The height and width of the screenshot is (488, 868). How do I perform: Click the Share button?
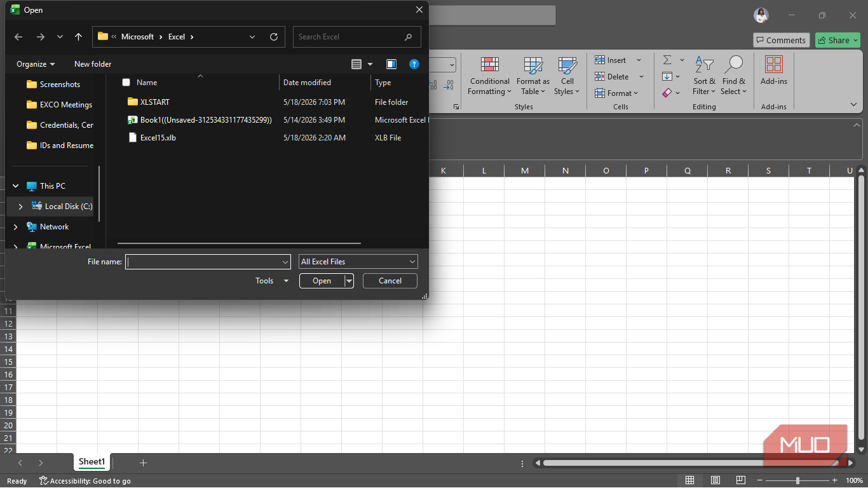[x=837, y=40]
